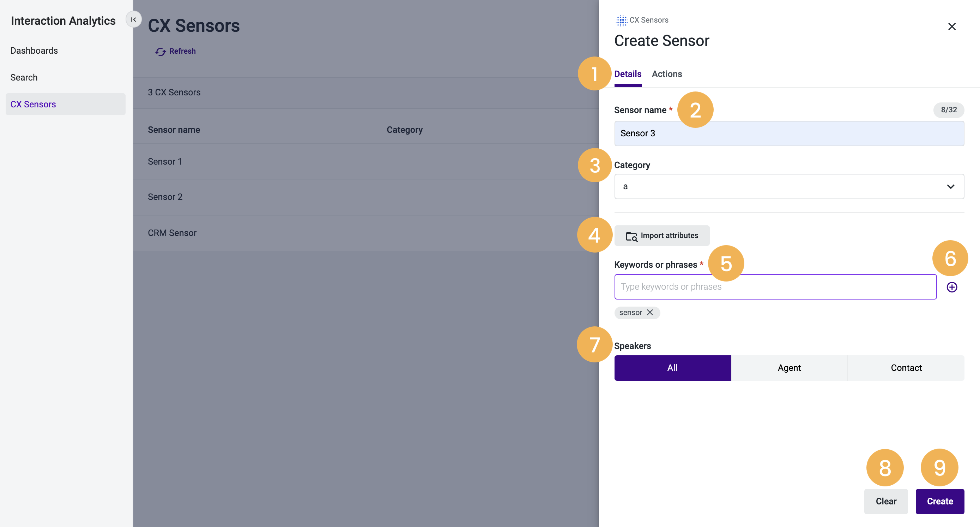980x527 pixels.
Task: Add a keyword using the plus icon
Action: coord(952,287)
